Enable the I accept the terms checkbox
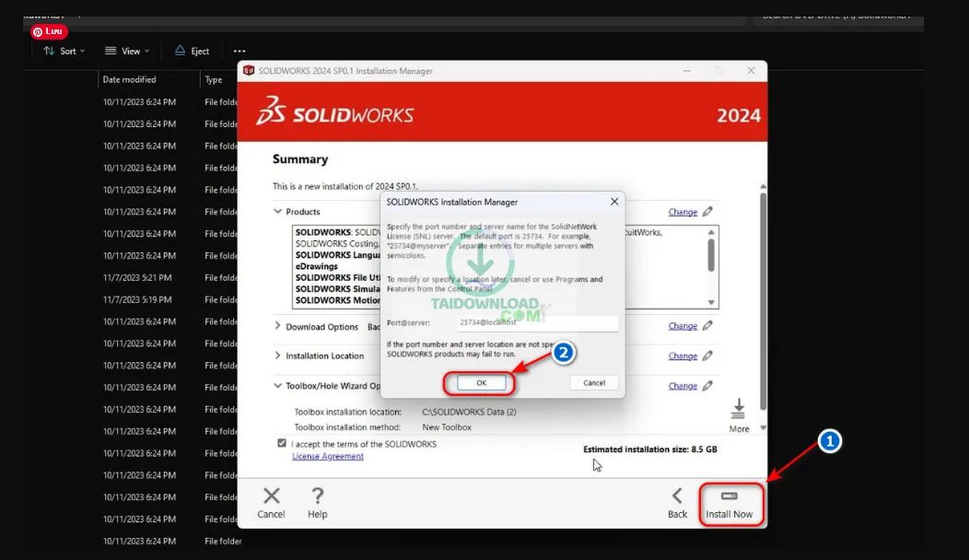The height and width of the screenshot is (560, 969). (282, 443)
